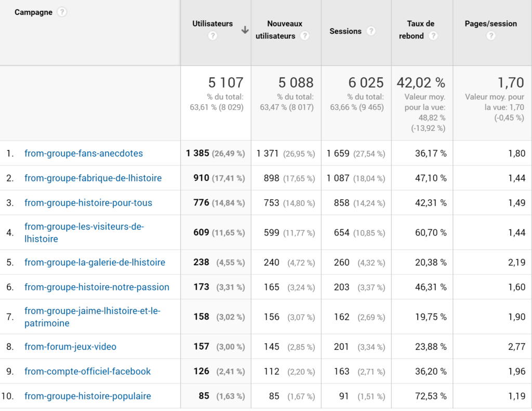Viewport: 532px width, 411px height.
Task: Select bounce rate 36,17 %
Action: click(431, 154)
